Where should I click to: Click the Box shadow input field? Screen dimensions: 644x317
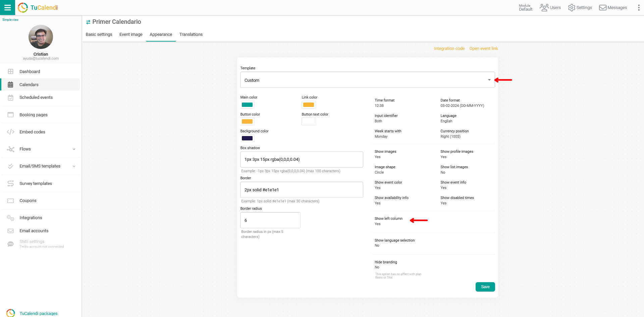[301, 160]
